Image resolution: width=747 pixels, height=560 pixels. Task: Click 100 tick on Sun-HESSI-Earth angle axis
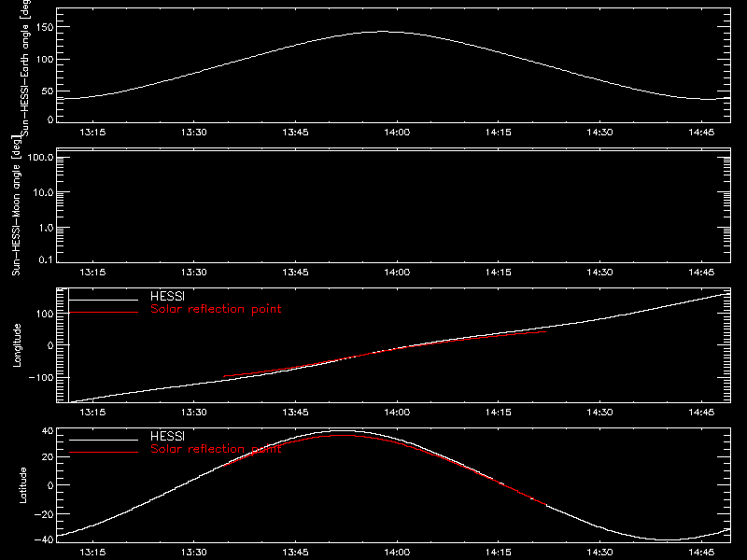coord(45,60)
